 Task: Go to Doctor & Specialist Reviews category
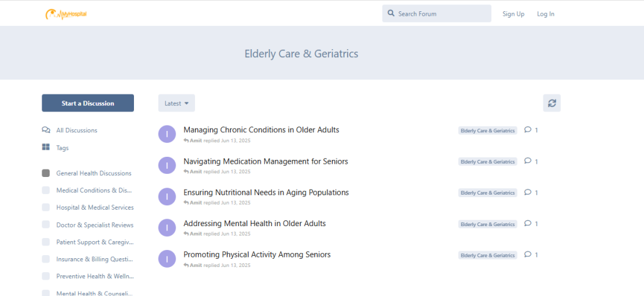(94, 225)
